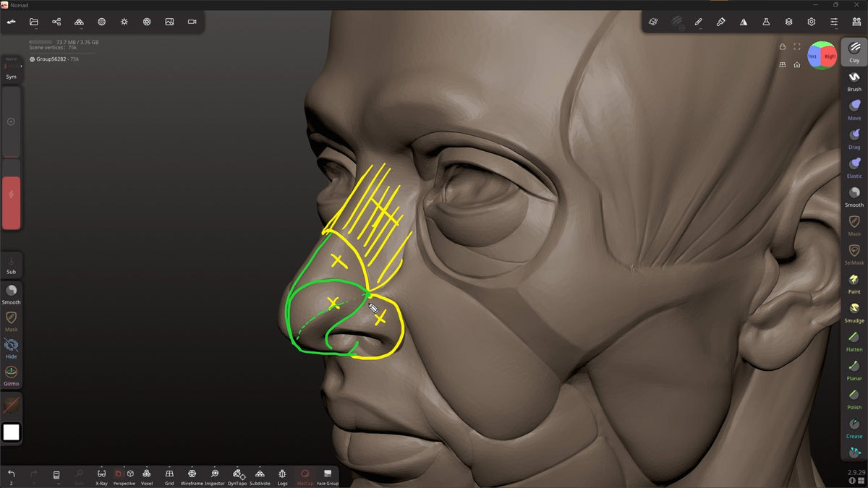Select the Smooth tool in right toolbar
The height and width of the screenshot is (488, 868).
point(854,196)
